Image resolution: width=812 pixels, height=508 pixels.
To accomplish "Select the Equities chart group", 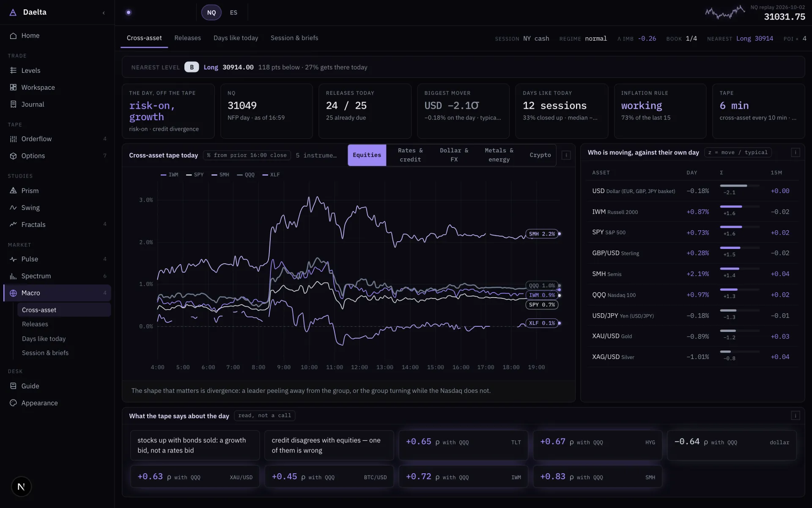I will click(367, 155).
